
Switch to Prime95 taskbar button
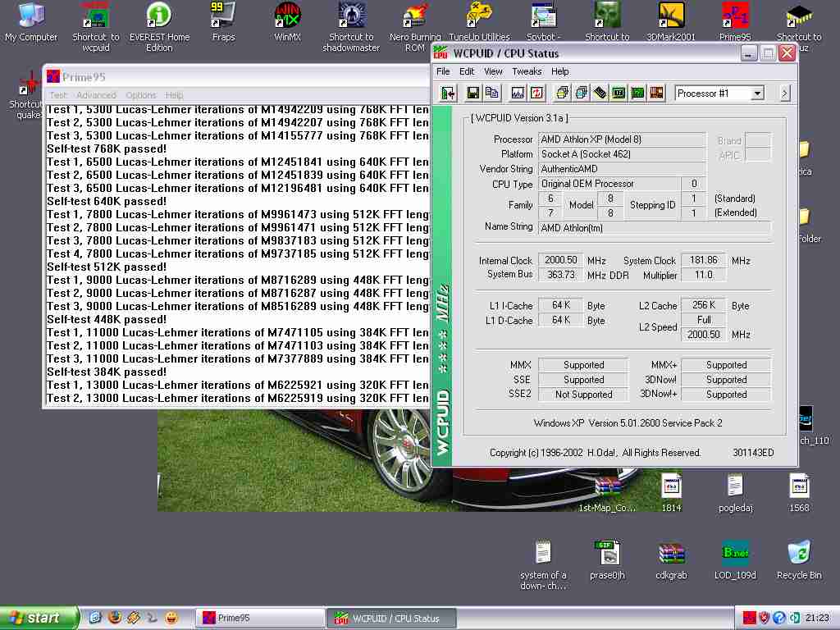tap(259, 618)
